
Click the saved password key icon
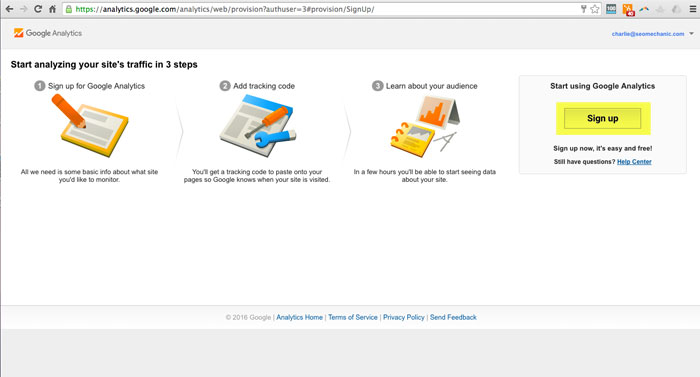(x=583, y=9)
